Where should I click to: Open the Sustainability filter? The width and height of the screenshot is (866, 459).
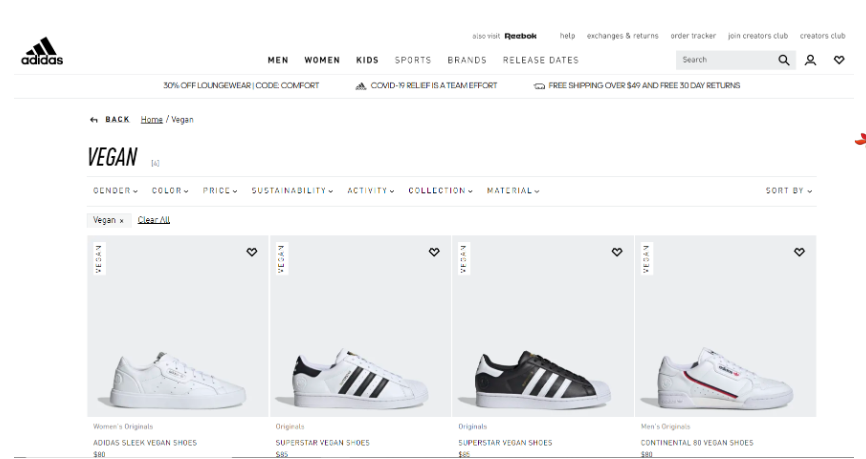pyautogui.click(x=293, y=191)
